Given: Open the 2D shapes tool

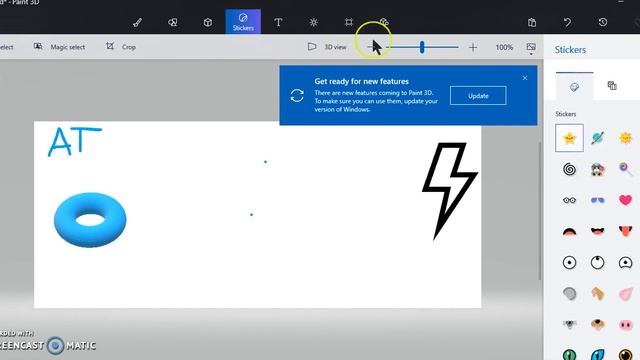Looking at the screenshot, I should click(173, 22).
